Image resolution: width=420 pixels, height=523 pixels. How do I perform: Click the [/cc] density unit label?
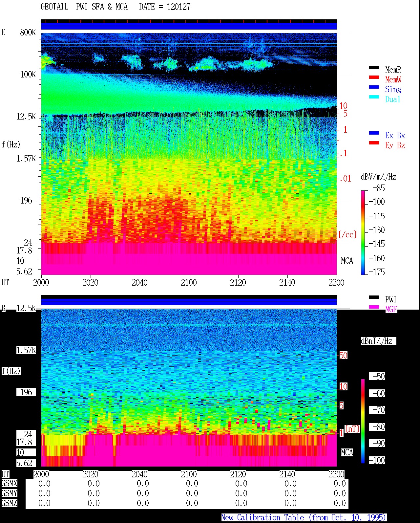point(347,234)
